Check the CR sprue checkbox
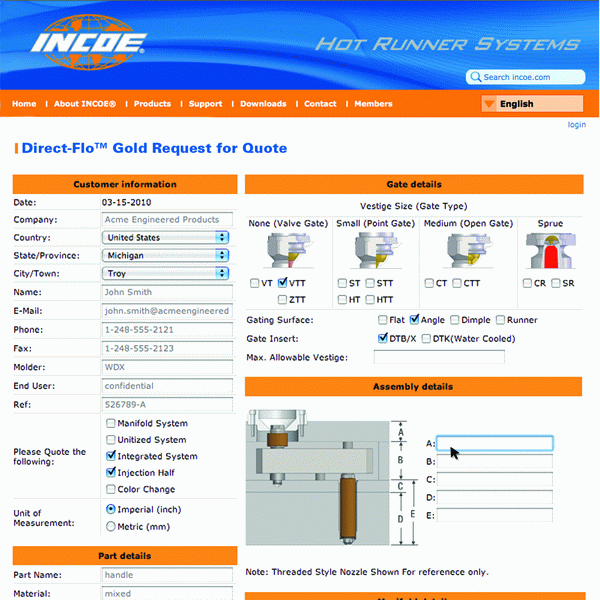The height and width of the screenshot is (600, 600). 527,283
